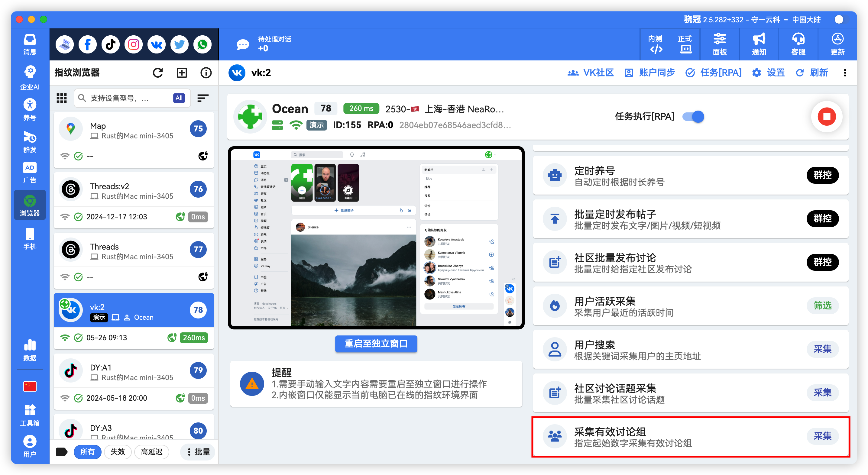
Task: Open the 群发 bulk-send sidebar icon
Action: pos(30,141)
